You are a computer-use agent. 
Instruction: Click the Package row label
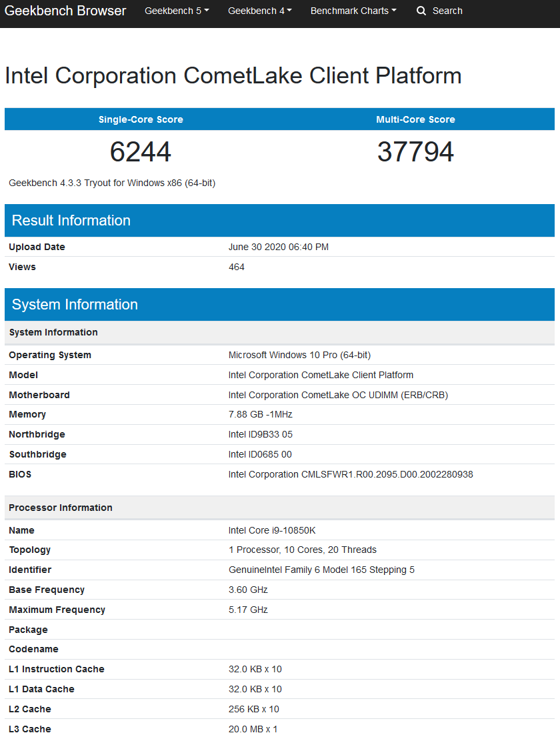coord(28,630)
